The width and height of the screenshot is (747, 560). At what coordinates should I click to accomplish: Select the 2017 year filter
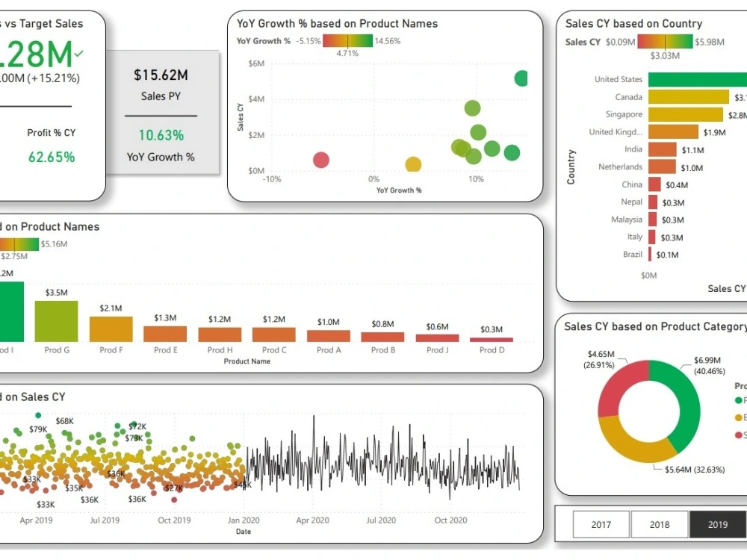tap(601, 524)
